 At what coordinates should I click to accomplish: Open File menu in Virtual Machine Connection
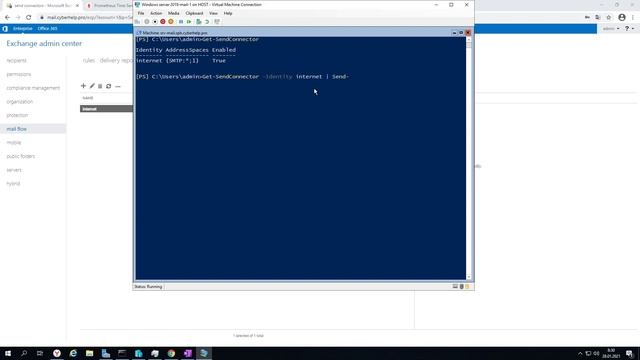tap(141, 13)
